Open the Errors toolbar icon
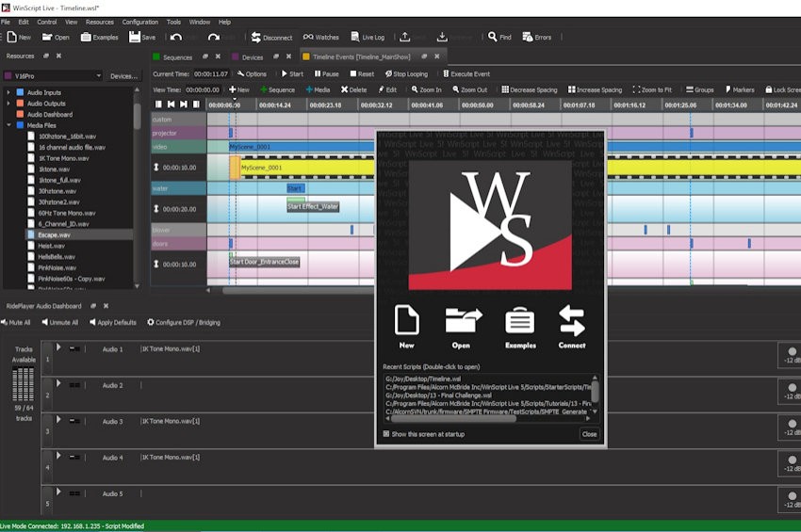 coord(527,37)
